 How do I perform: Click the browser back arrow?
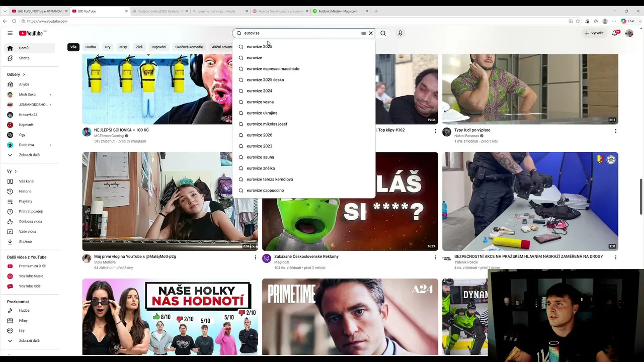click(x=5, y=21)
